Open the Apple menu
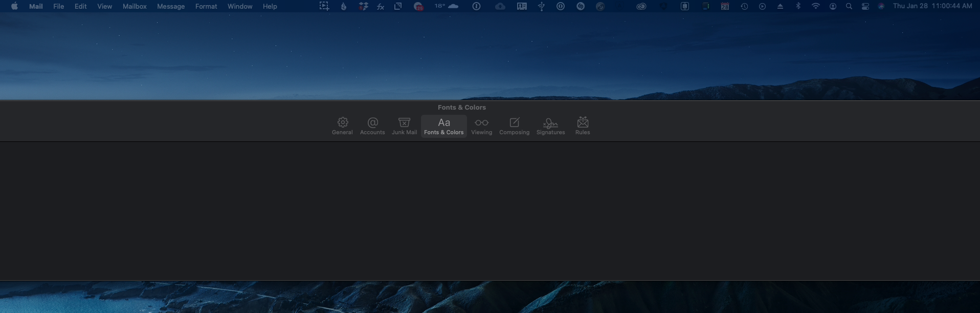This screenshot has height=313, width=980. coord(14,6)
